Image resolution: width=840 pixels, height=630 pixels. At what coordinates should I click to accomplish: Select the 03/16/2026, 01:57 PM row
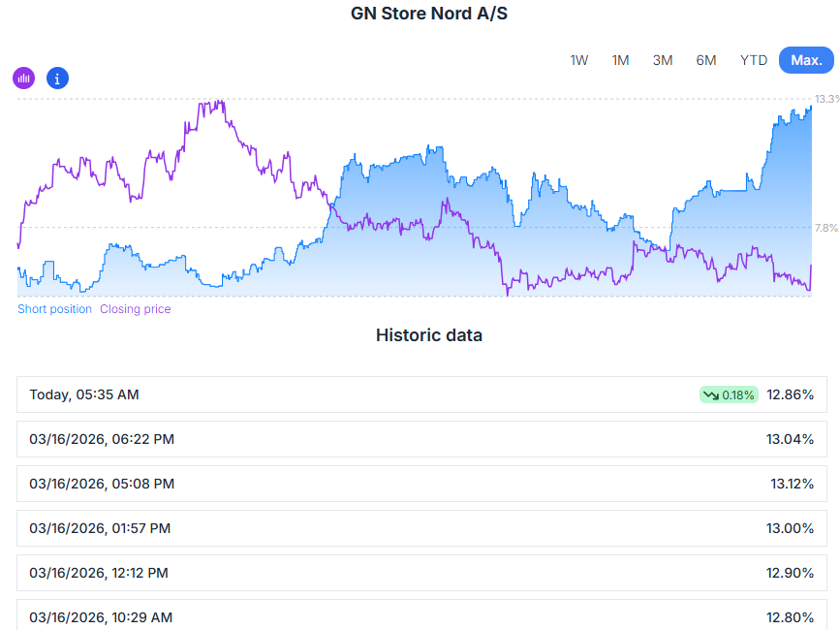(421, 528)
